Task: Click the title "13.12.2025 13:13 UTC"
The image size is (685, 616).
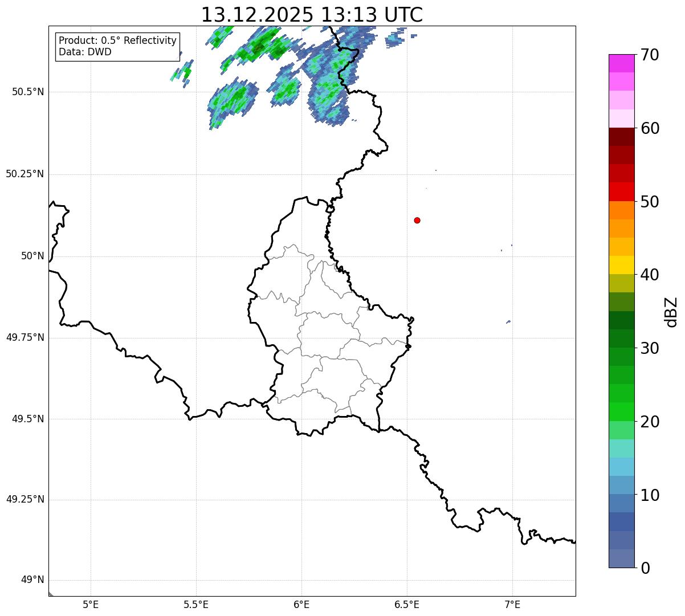Action: click(312, 14)
